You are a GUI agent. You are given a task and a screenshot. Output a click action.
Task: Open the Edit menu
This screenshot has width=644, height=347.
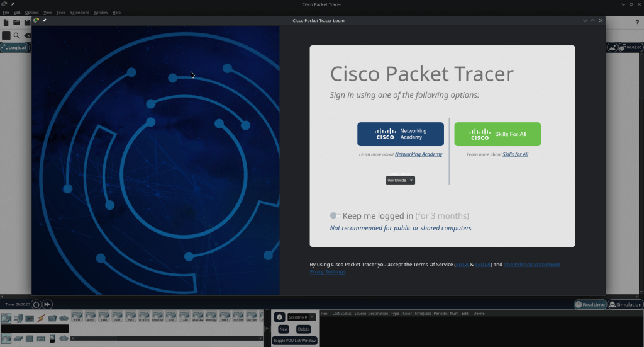pos(17,13)
